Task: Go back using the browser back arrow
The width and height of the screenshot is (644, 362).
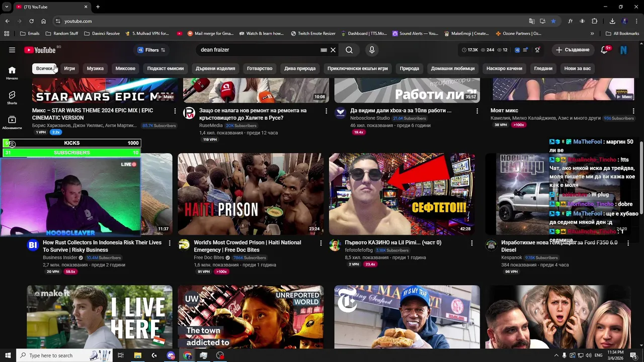Action: 7,21
